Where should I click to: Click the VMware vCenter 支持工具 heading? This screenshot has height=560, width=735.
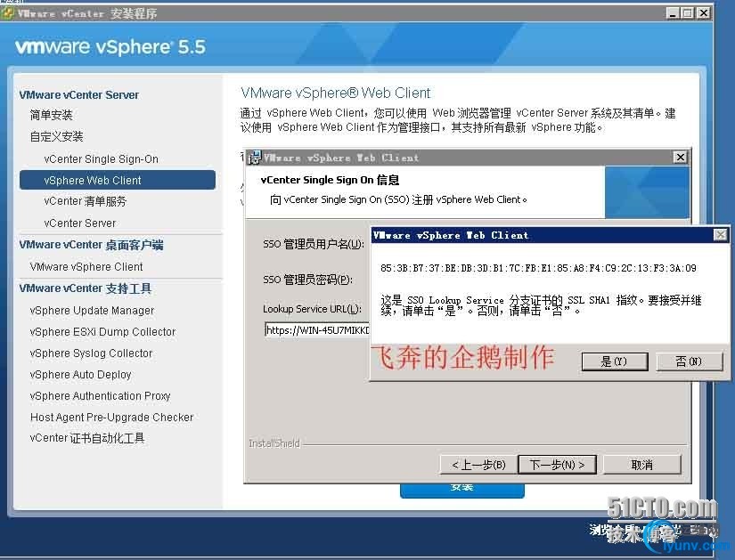86,288
